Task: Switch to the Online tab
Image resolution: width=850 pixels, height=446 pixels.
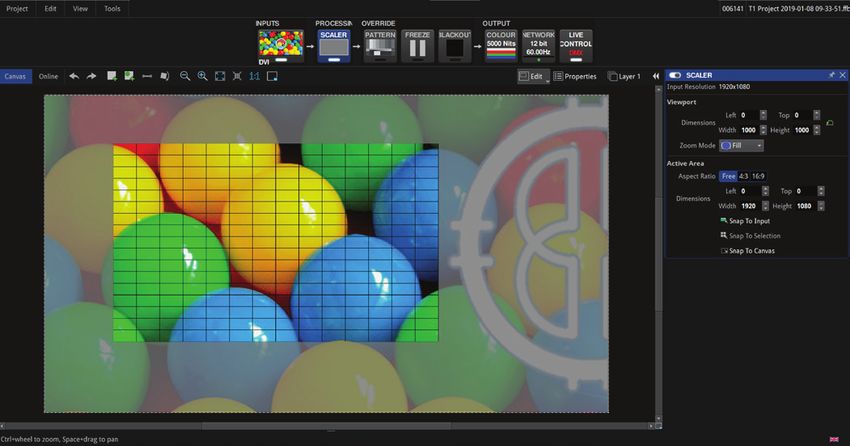Action: (x=48, y=76)
